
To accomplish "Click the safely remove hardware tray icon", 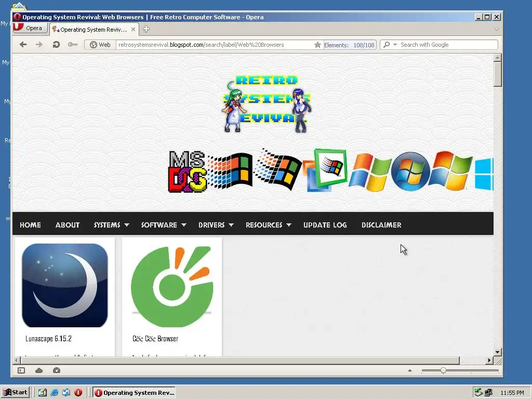I will coord(478,392).
